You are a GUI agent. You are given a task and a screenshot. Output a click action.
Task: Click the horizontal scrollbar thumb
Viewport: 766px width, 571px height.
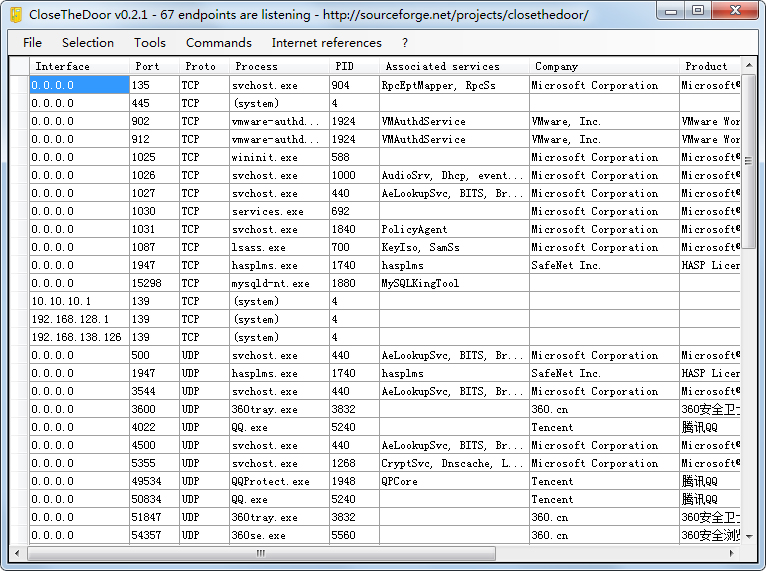[261, 553]
